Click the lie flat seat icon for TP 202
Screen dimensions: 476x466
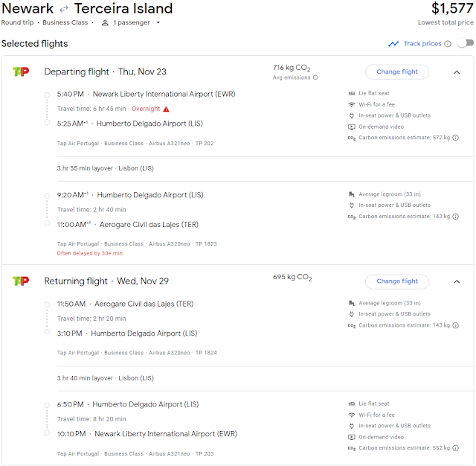[x=352, y=93]
